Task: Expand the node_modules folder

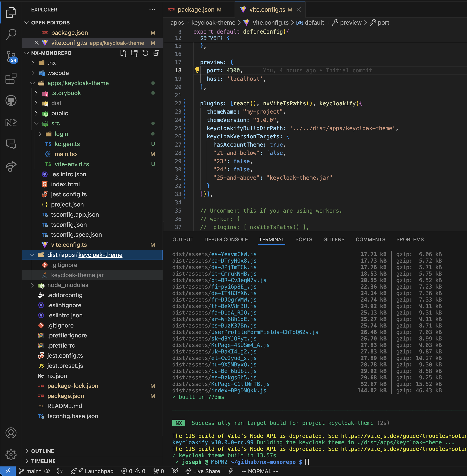Action: [67, 285]
